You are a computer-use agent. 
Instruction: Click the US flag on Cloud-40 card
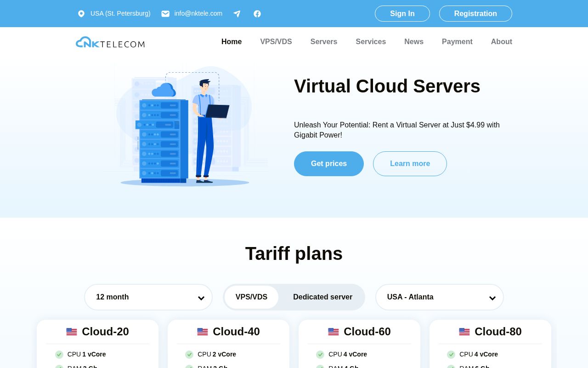203,332
